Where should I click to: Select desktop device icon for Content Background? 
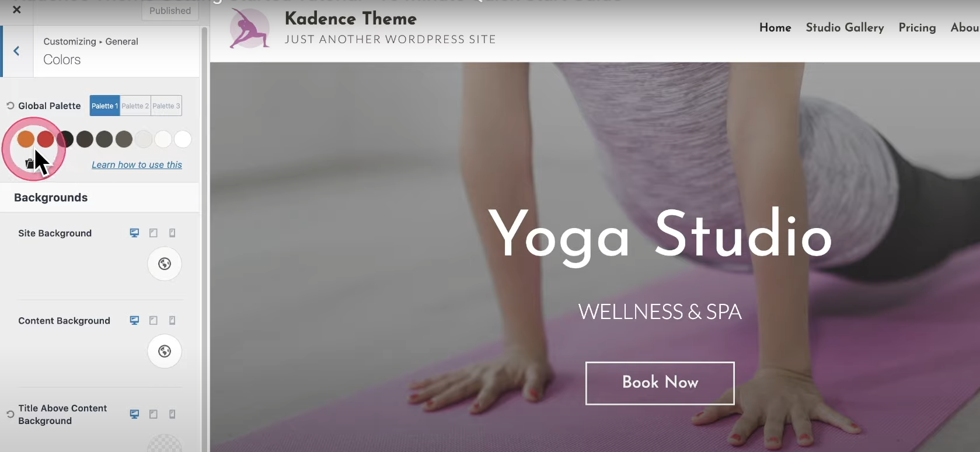[134, 320]
